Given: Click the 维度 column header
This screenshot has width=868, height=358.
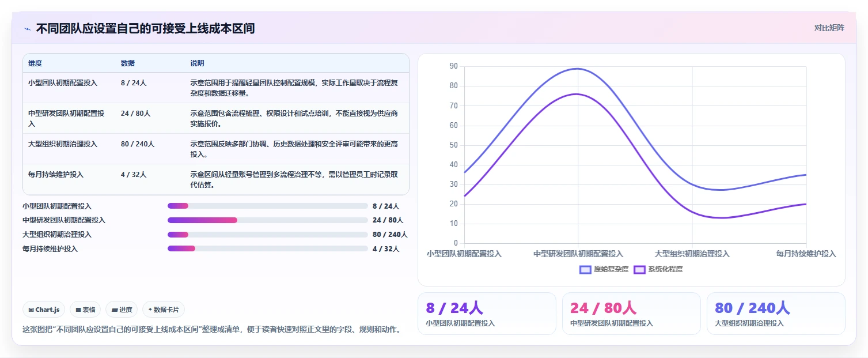Looking at the screenshot, I should pos(35,63).
